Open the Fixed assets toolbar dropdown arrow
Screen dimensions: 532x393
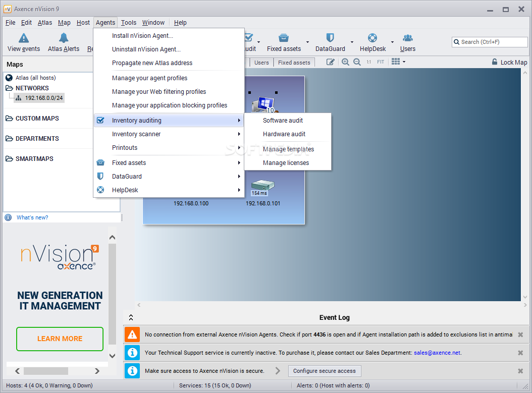coord(308,42)
